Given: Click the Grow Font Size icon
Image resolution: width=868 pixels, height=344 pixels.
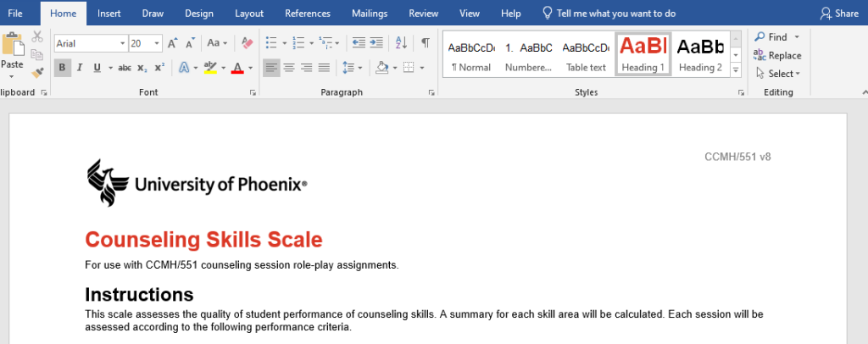Looking at the screenshot, I should [173, 42].
